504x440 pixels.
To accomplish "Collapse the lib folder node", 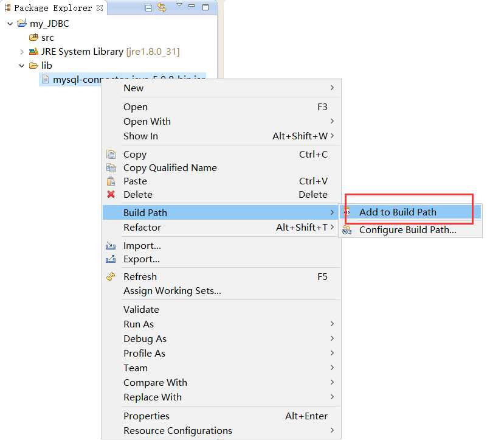I will 21,66.
